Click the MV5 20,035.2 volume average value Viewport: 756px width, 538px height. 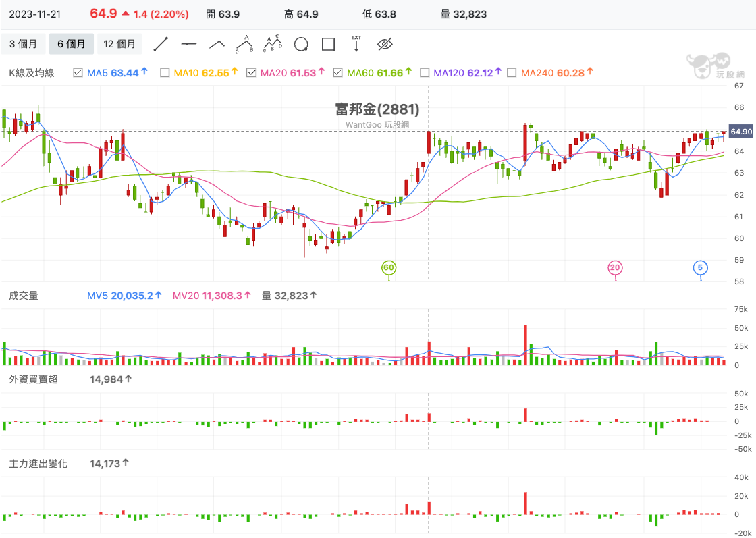click(124, 296)
